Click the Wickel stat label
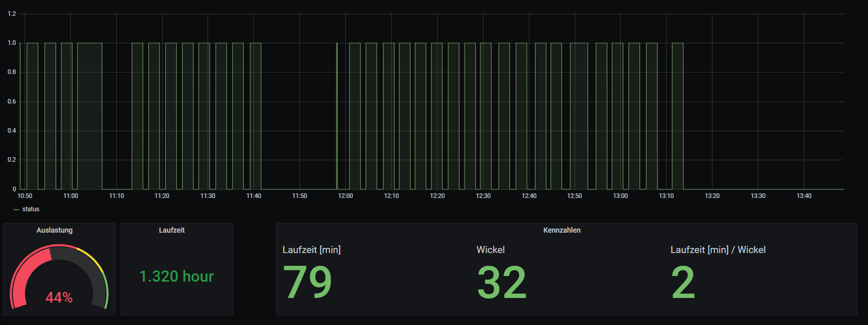The height and width of the screenshot is (325, 868). [491, 249]
